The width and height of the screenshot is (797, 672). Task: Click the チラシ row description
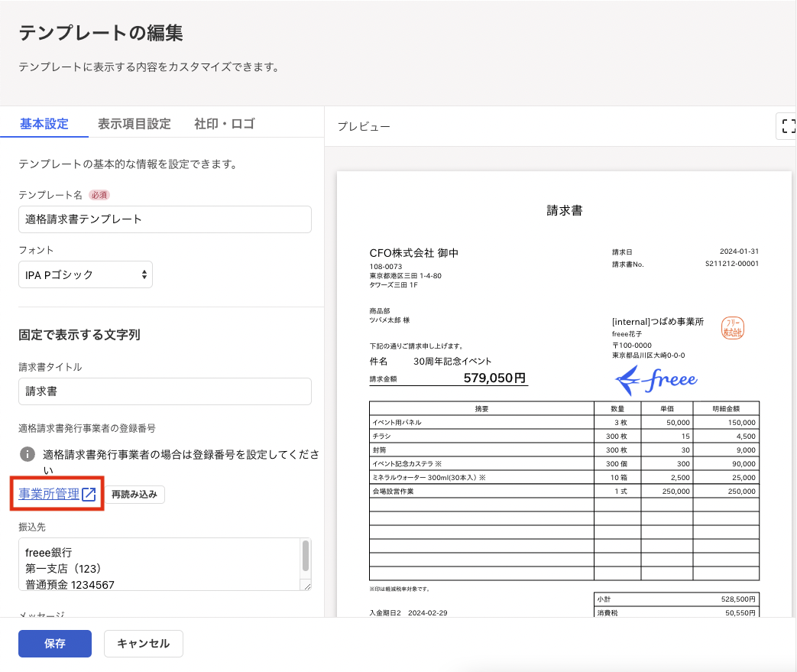[381, 436]
